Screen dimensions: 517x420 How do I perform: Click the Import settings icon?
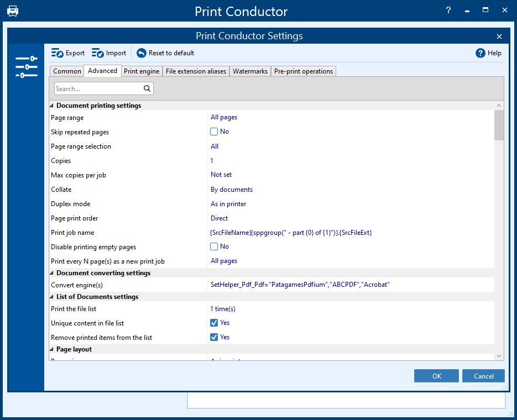[x=98, y=53]
